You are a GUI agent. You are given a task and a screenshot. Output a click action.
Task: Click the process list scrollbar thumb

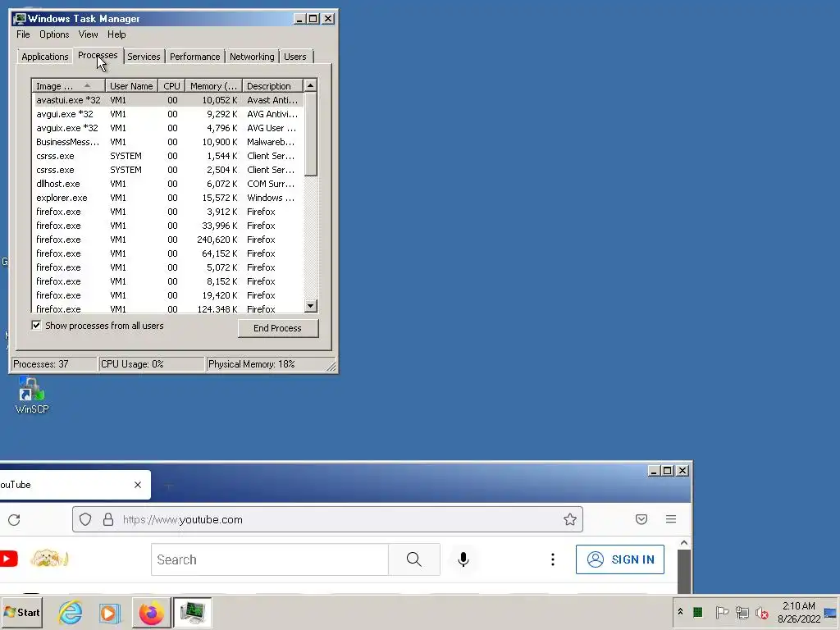[x=311, y=135]
